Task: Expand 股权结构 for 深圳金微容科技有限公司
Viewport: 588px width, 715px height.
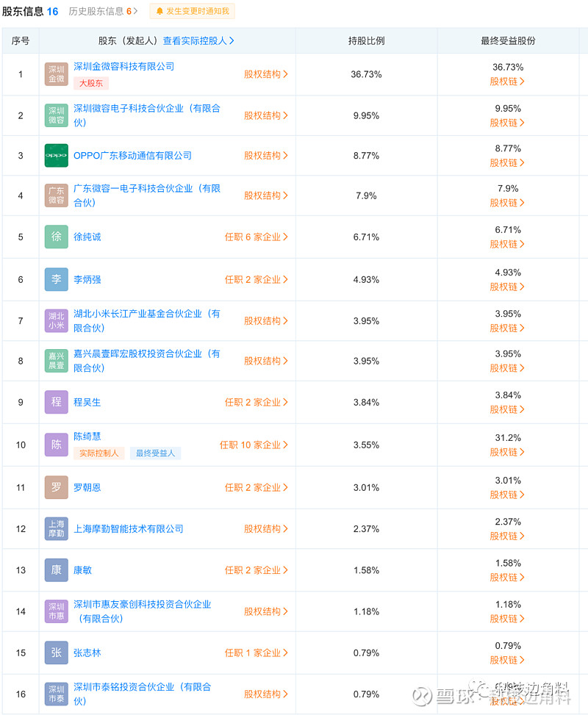Action: 266,74
